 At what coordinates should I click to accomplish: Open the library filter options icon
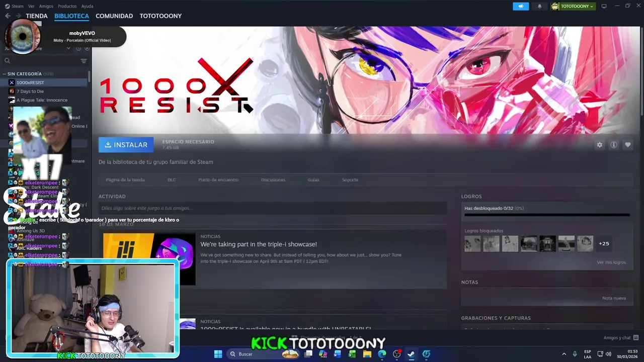click(84, 61)
